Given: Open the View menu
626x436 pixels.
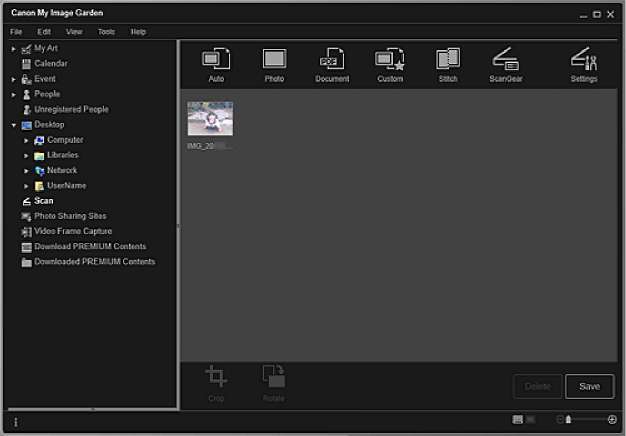Looking at the screenshot, I should 74,32.
